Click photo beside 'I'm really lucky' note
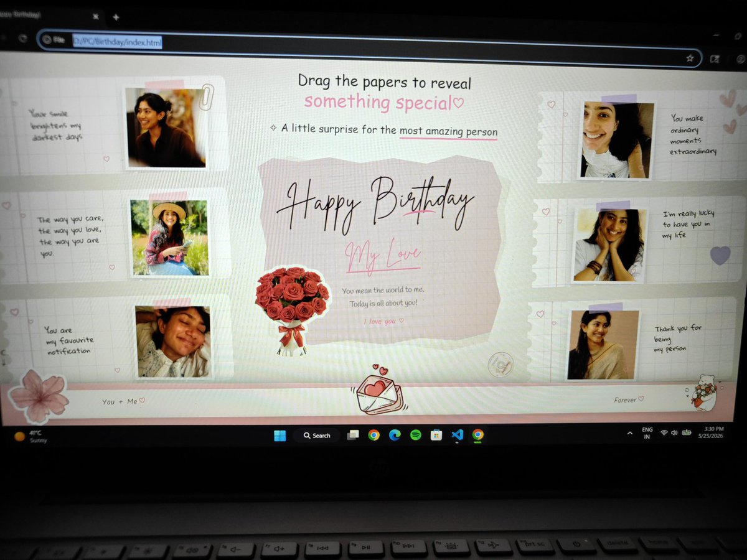This screenshot has width=747, height=560. point(610,245)
